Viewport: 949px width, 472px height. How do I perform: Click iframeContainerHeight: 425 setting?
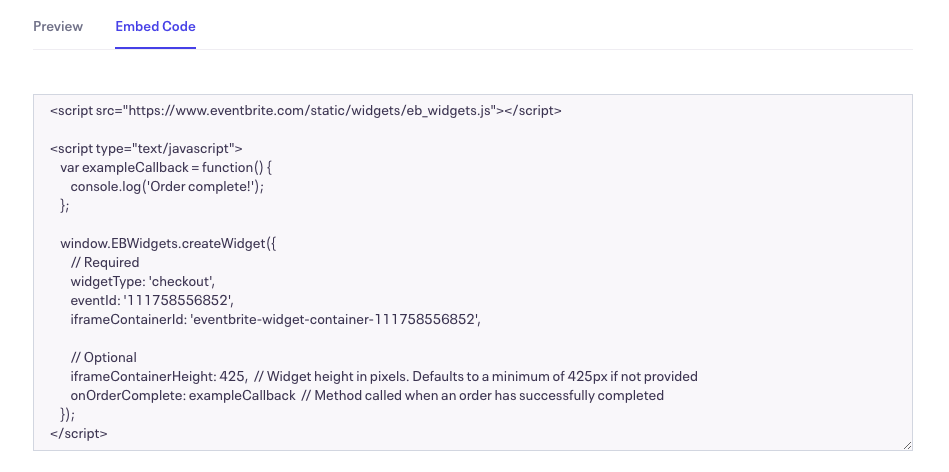click(x=159, y=376)
